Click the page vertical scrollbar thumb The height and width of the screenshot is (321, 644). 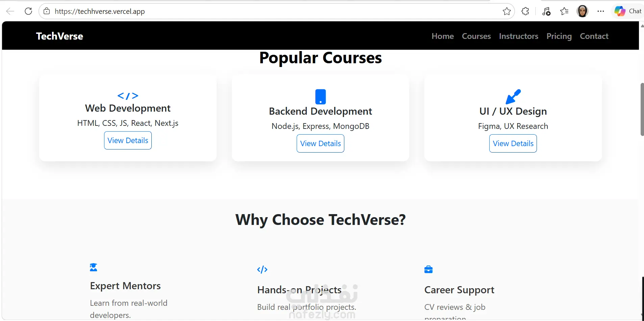pos(642,109)
